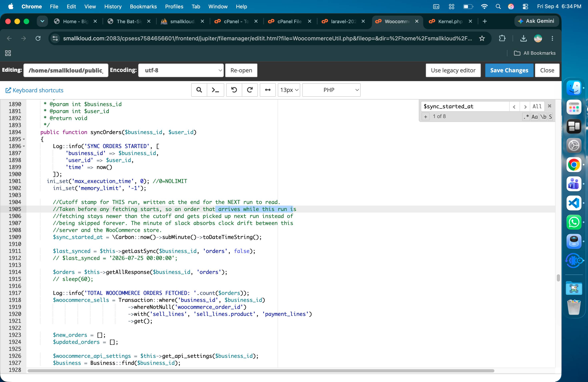The height and width of the screenshot is (382, 588).
Task: Switch to the Kernel.php browser tab
Action: pos(450,21)
